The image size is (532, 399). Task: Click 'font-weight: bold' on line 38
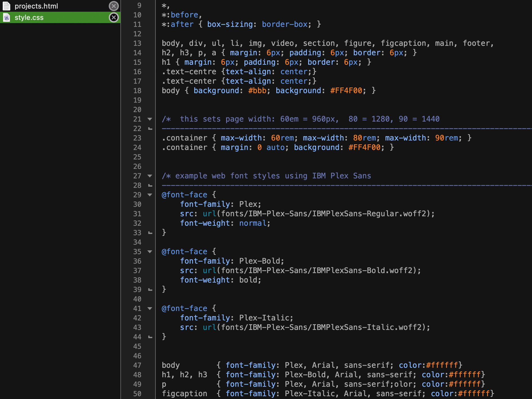tap(221, 280)
